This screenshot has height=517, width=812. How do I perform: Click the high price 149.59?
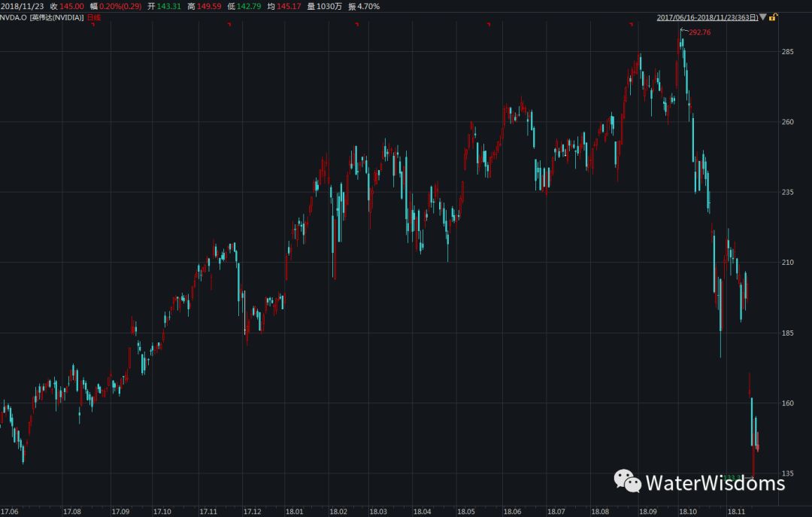tap(209, 6)
